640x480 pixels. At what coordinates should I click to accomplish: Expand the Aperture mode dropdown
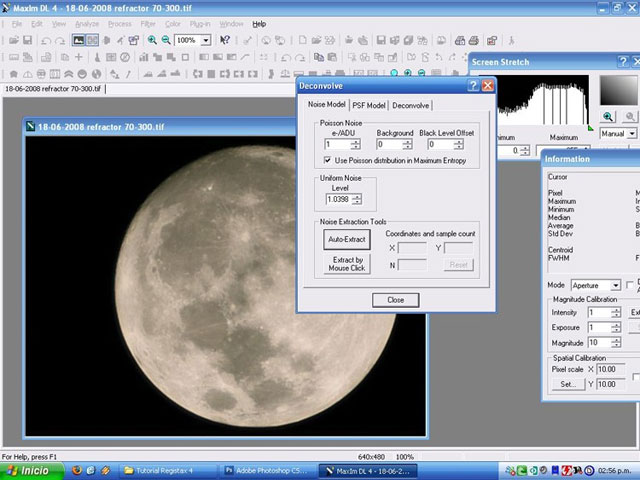point(615,285)
